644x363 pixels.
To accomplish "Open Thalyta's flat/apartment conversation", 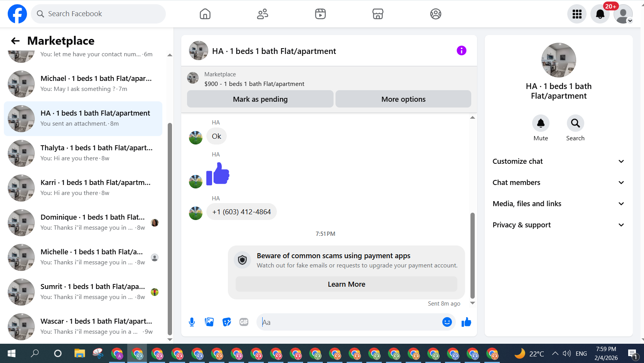I will [83, 153].
